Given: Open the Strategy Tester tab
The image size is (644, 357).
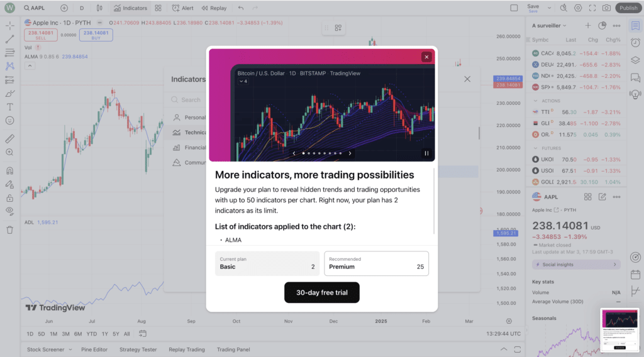Looking at the screenshot, I should coord(138,349).
